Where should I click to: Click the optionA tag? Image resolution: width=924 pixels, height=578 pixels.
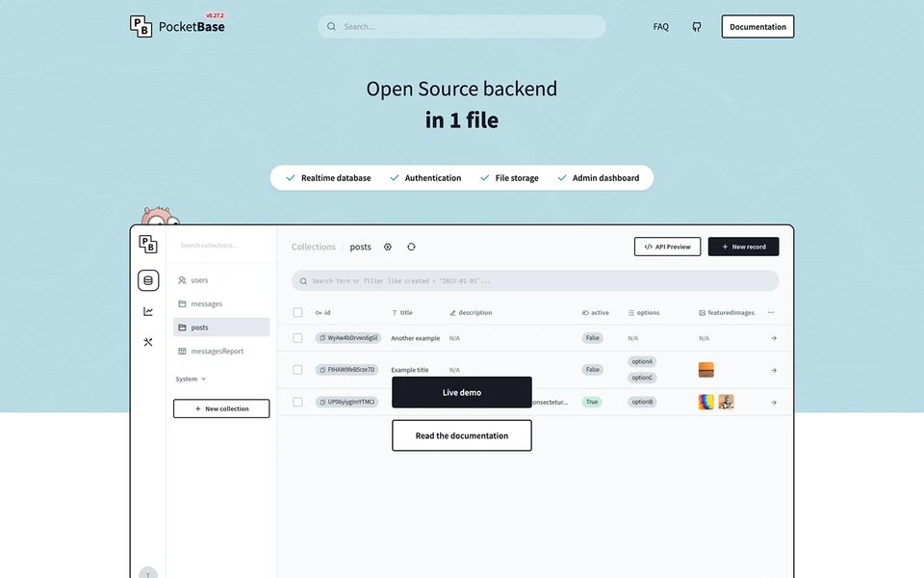point(642,361)
